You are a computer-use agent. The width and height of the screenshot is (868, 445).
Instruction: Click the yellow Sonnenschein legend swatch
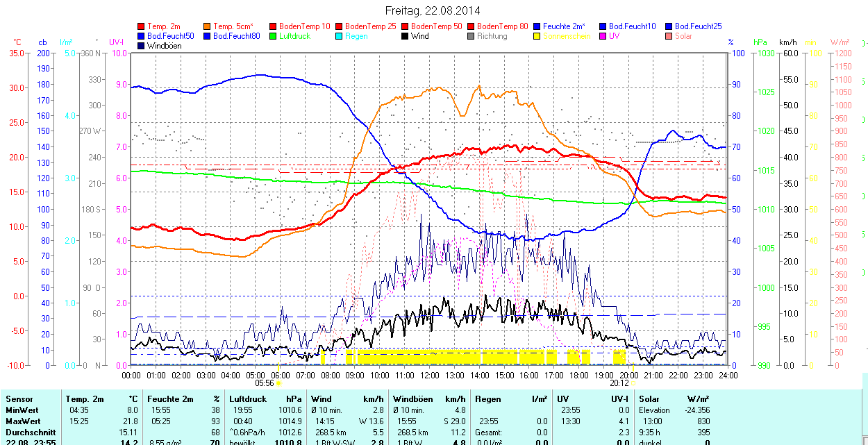[537, 36]
